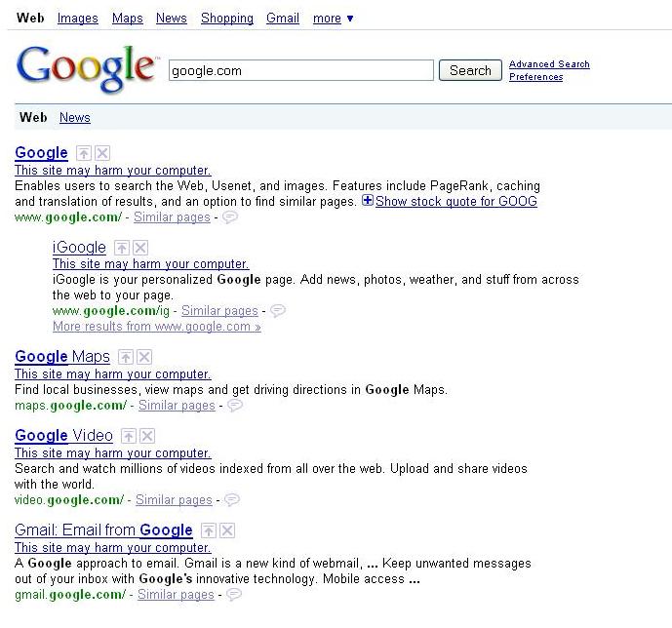Open Preferences link
The height and width of the screenshot is (628, 672).
click(535, 77)
